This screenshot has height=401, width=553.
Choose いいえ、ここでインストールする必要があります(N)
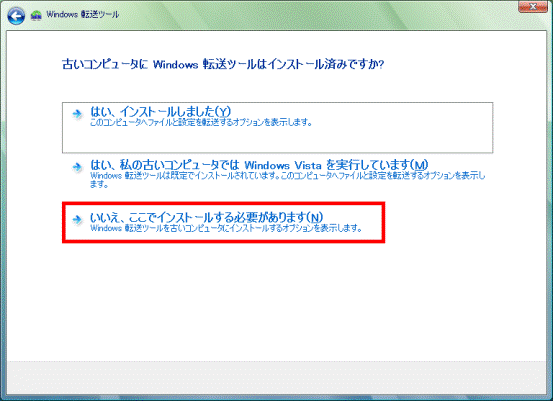click(223, 222)
